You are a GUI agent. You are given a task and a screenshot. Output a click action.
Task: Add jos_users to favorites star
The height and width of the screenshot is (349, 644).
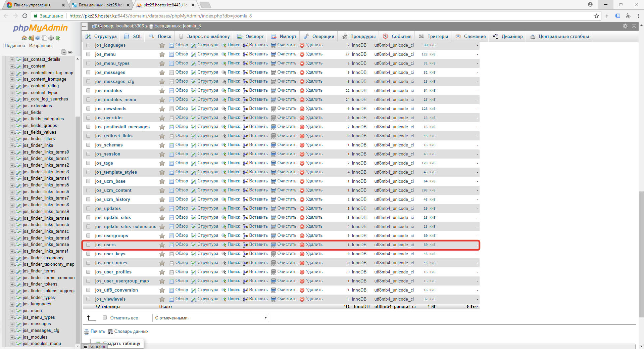click(162, 245)
